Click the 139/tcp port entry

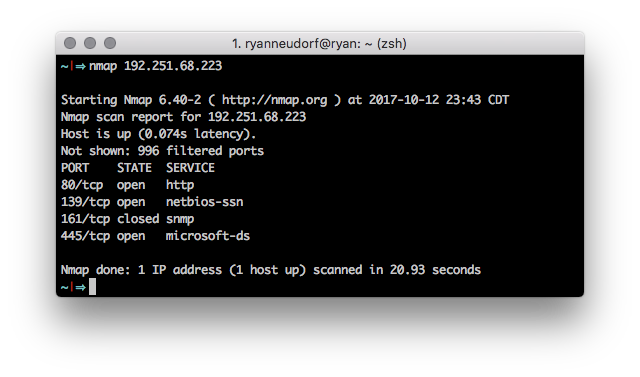[x=85, y=202]
